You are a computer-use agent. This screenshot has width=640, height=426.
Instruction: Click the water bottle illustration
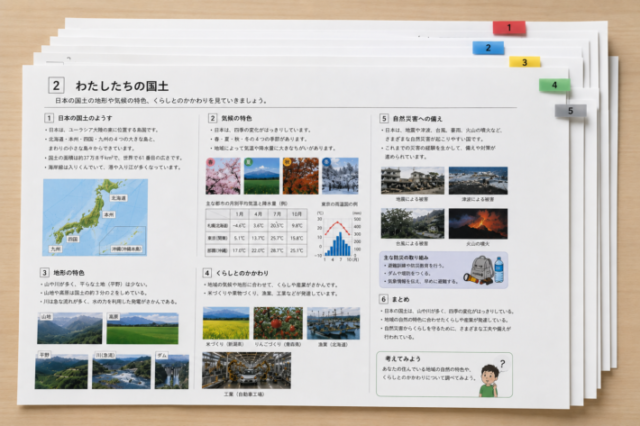coord(499,269)
